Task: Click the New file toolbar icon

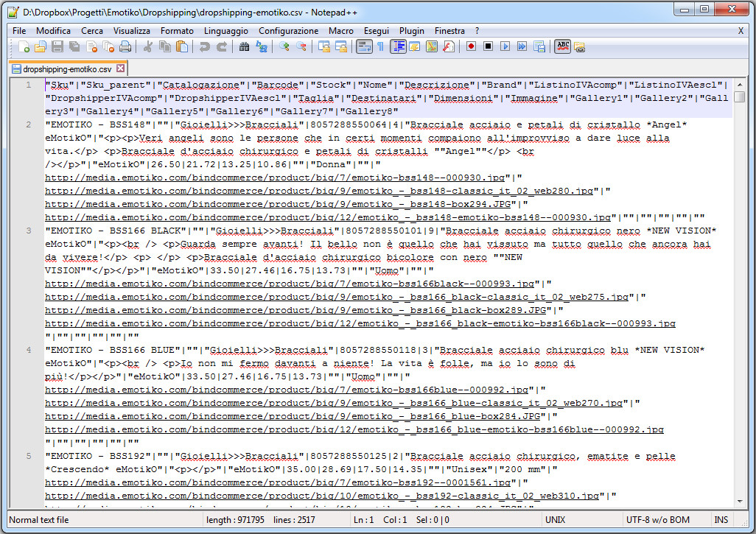Action: coord(24,47)
